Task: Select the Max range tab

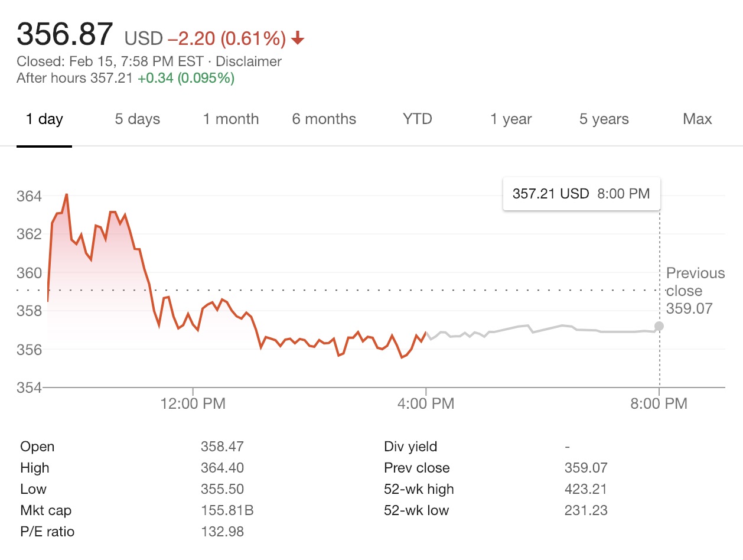Action: 697,119
